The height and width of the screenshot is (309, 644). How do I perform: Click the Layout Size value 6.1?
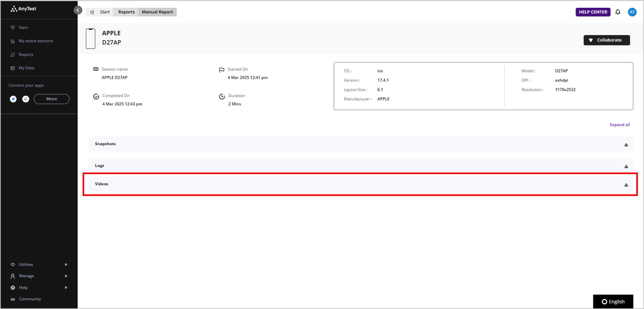pyautogui.click(x=380, y=90)
